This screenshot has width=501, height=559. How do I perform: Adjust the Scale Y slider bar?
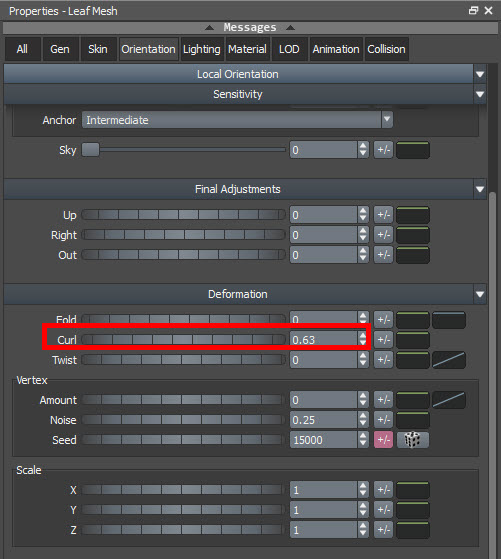183,510
